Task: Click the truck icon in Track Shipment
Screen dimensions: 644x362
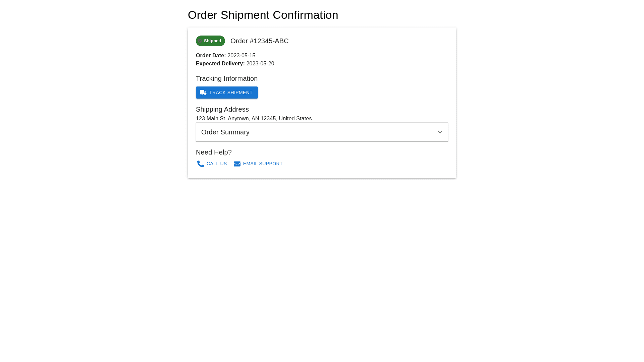Action: coord(203,93)
